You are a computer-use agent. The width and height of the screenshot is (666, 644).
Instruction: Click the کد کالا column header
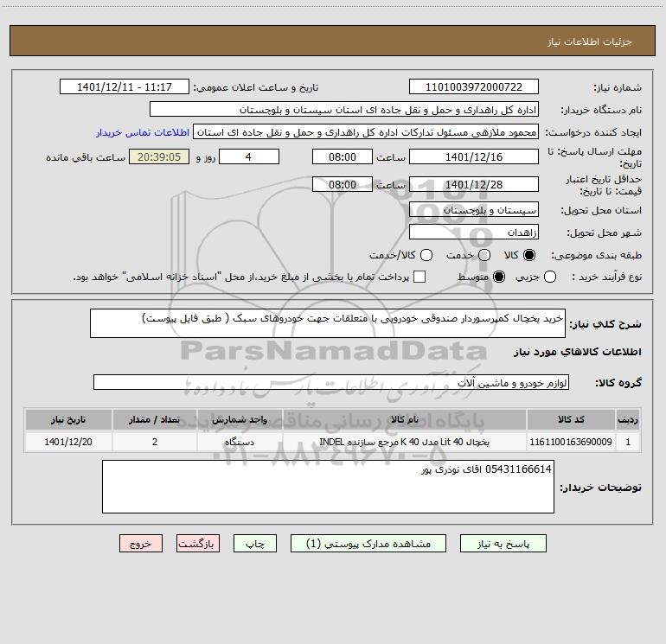pos(571,420)
